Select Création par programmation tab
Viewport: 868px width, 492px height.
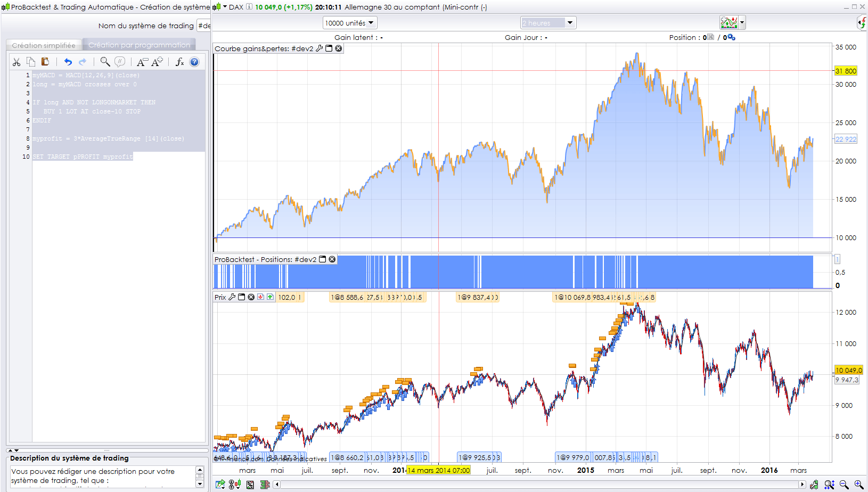[x=139, y=45]
